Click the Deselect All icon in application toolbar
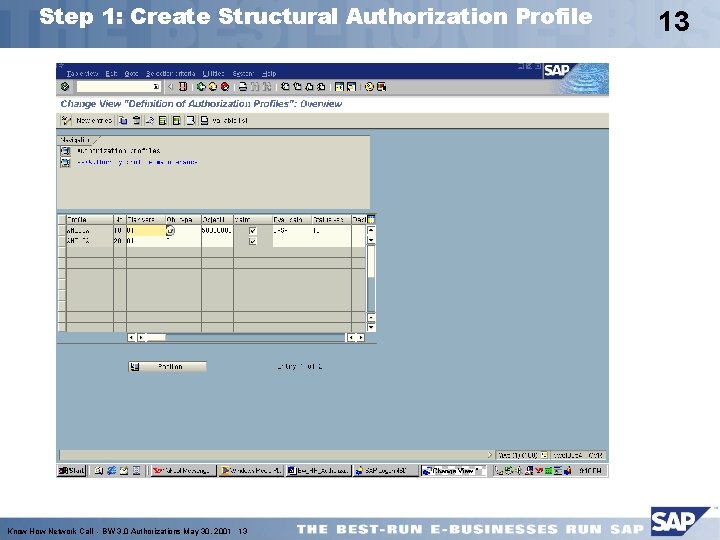Image resolution: width=720 pixels, height=540 pixels. coord(190,120)
